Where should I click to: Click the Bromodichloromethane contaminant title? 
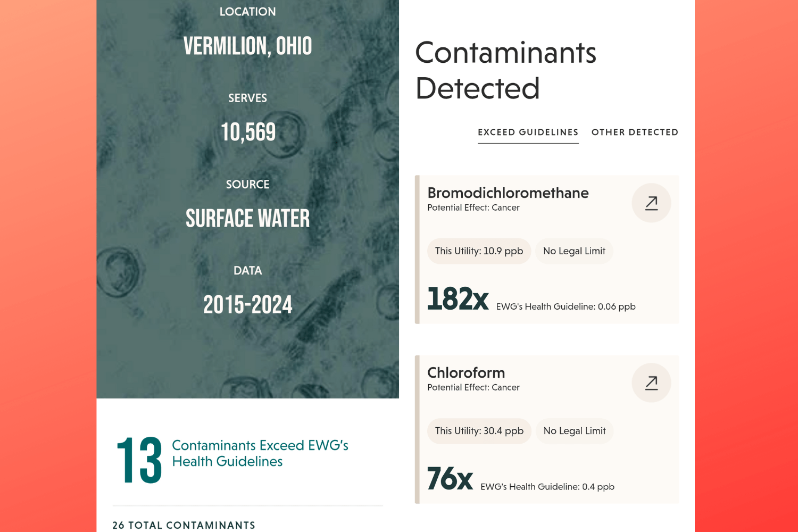pos(508,193)
